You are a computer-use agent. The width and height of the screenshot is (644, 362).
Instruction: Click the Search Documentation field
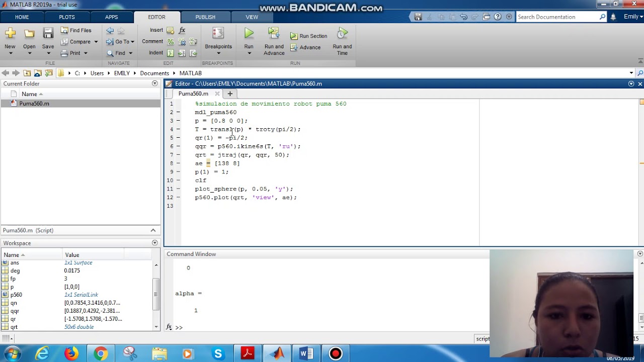(x=557, y=17)
